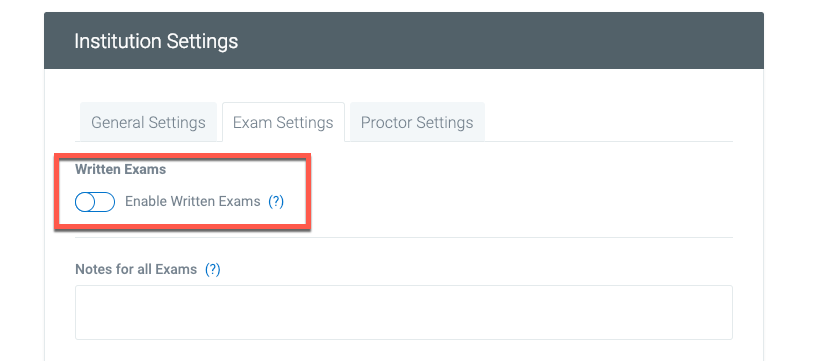Open the Proctor Settings tab
The image size is (815, 361).
[x=417, y=123]
